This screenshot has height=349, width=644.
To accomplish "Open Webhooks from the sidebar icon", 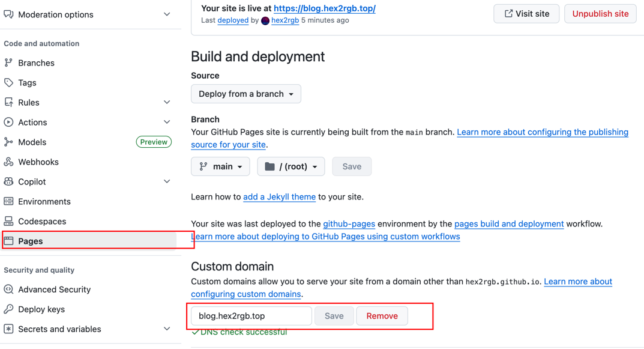I will click(x=9, y=162).
